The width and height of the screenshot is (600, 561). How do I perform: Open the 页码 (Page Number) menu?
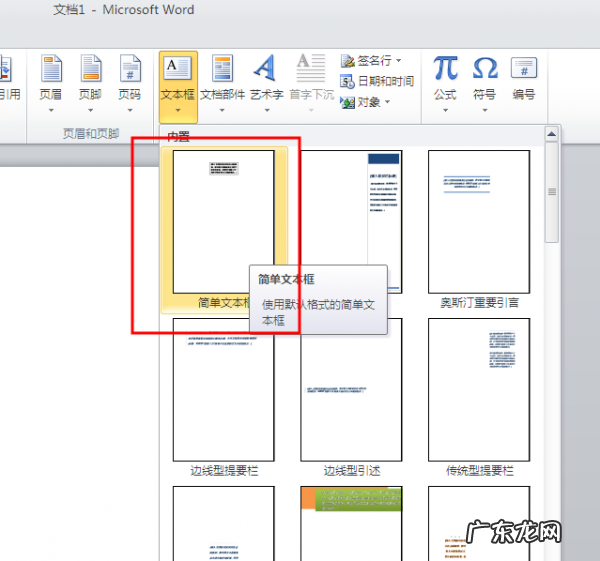pos(129,80)
